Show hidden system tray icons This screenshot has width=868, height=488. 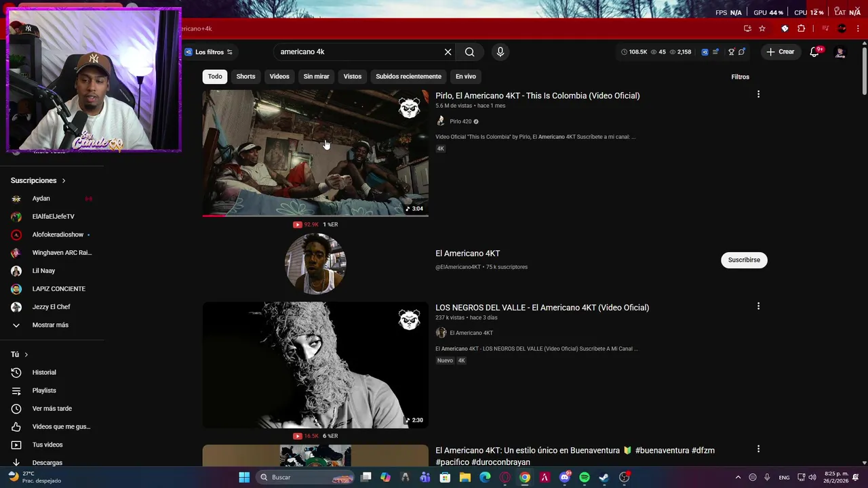pos(738,477)
